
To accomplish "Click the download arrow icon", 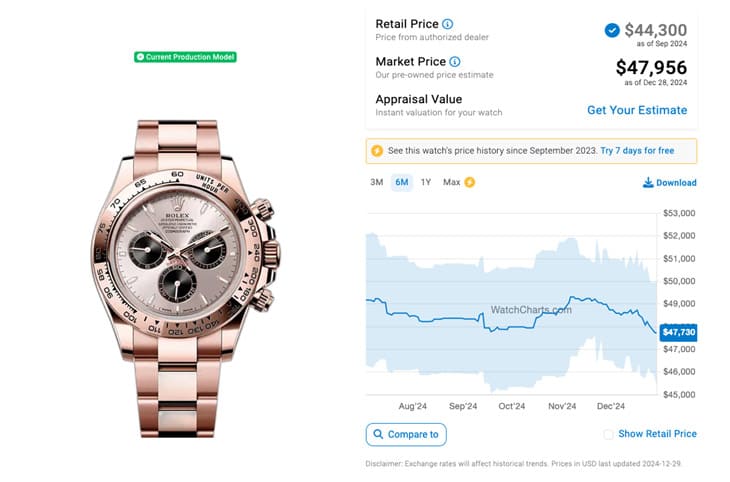I will click(x=648, y=183).
